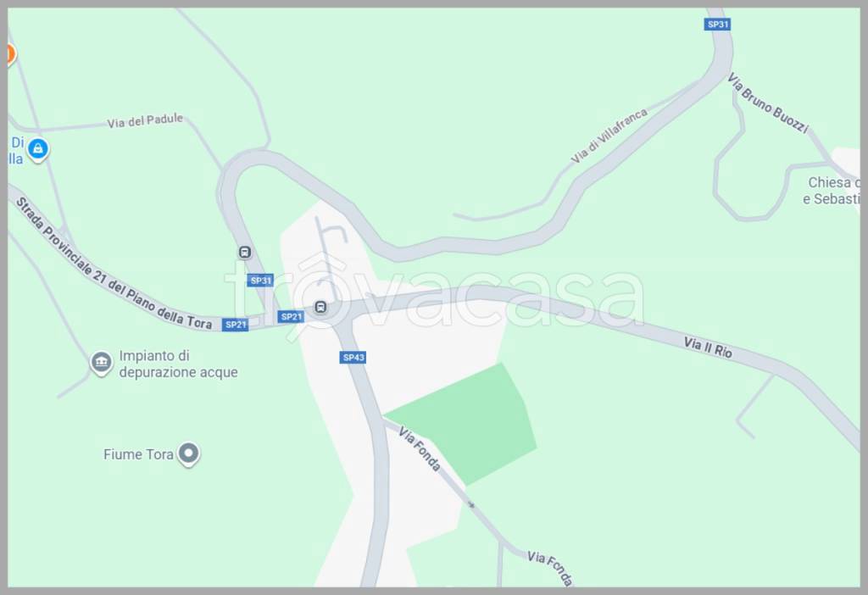This screenshot has width=868, height=595.
Task: Click the Chiesa e Sebasti place label
Action: (x=832, y=191)
